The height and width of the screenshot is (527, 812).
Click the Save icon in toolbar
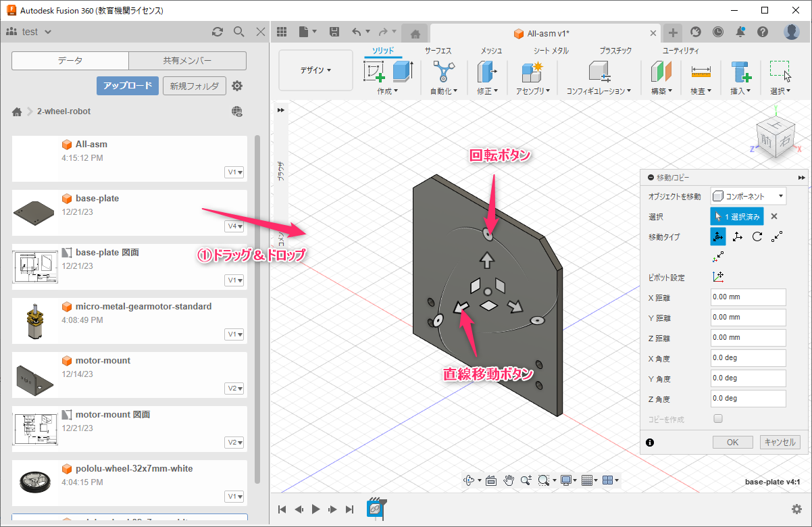point(334,32)
